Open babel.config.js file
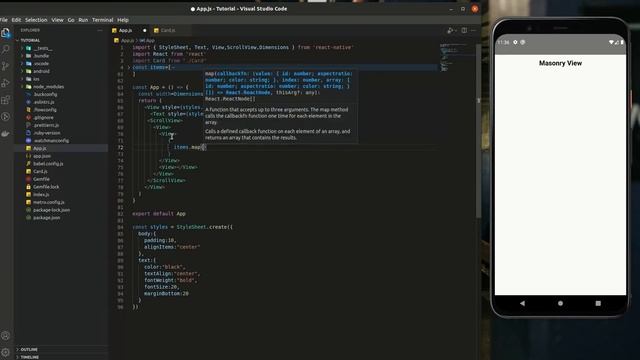 click(x=48, y=164)
